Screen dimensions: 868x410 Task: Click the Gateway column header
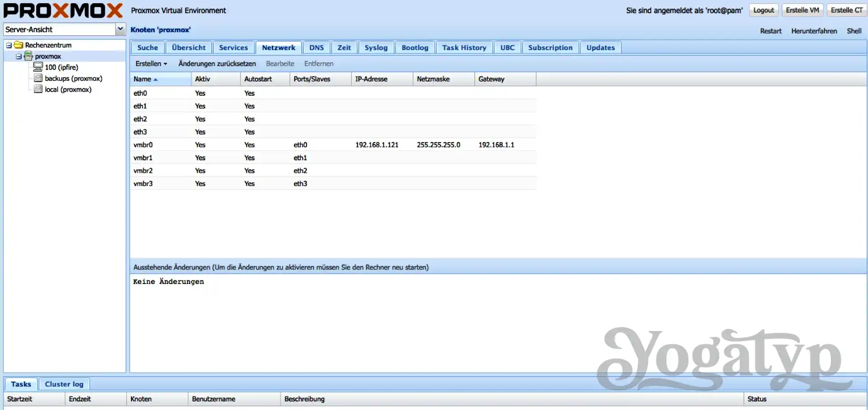coord(505,79)
